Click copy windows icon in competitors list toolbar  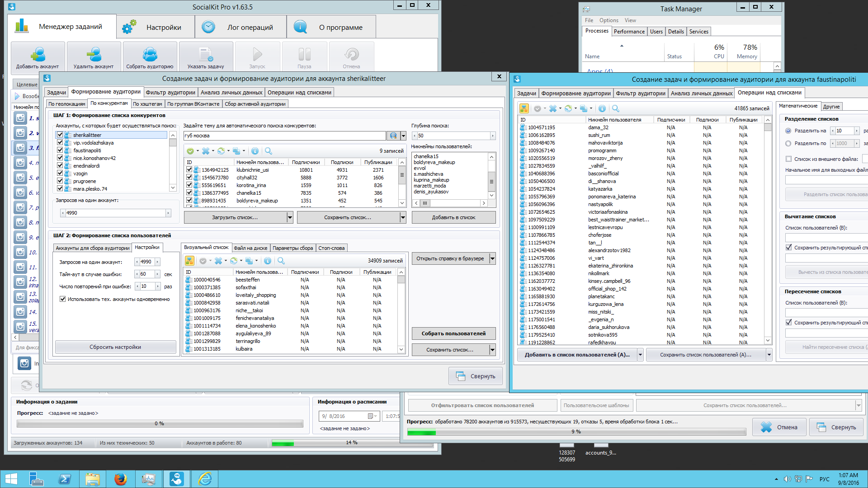236,151
